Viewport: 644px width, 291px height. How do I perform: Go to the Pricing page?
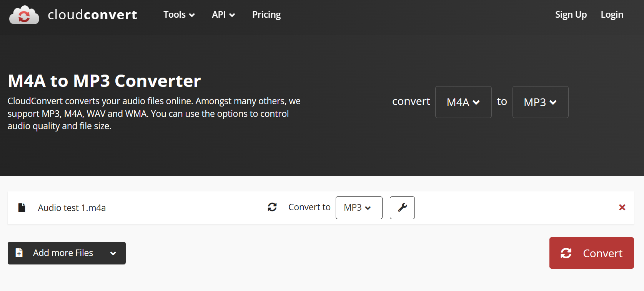click(266, 15)
